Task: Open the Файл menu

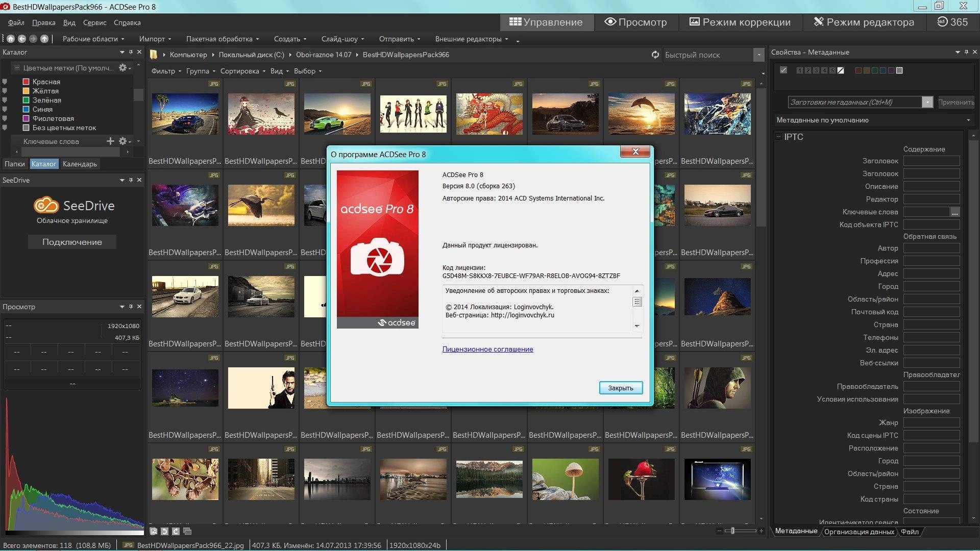Action: click(x=16, y=22)
